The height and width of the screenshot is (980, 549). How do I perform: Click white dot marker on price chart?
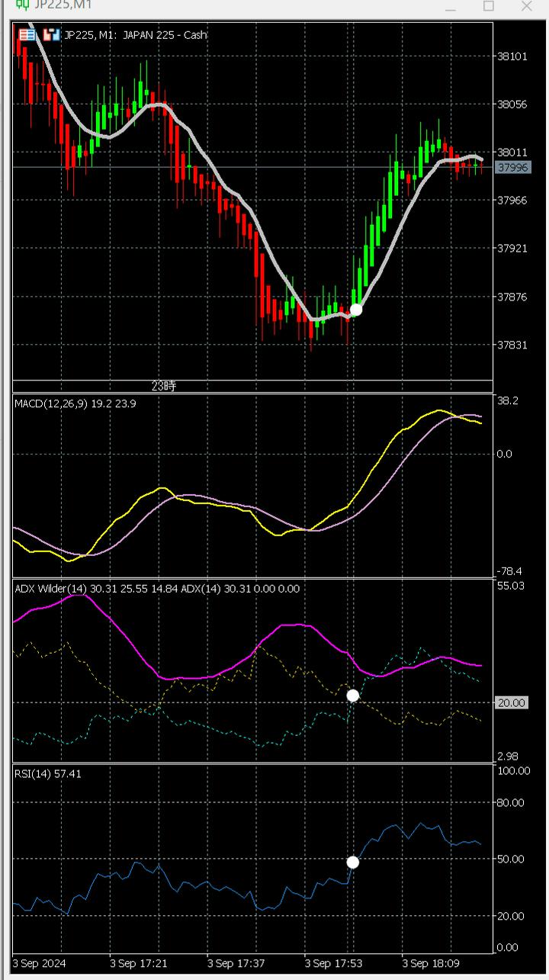(355, 309)
